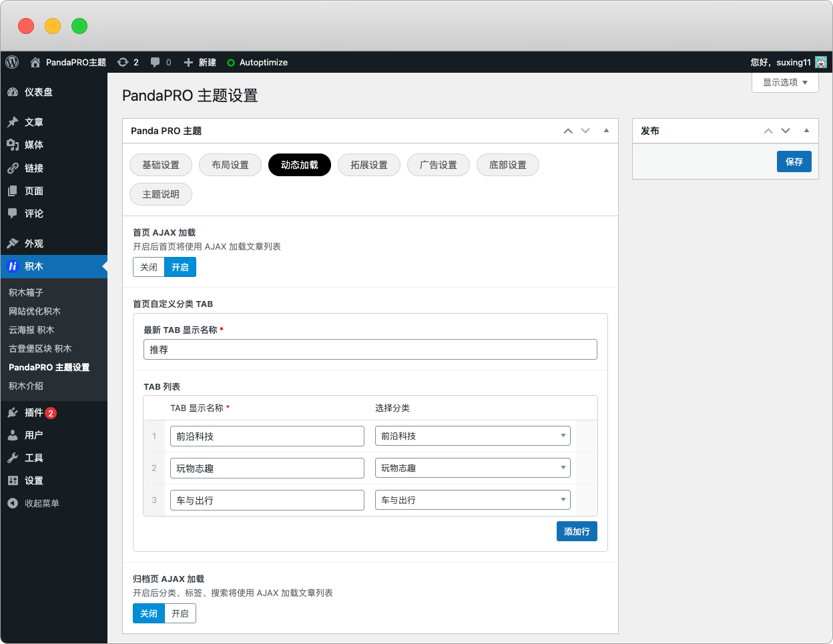833x644 pixels.
Task: Click the 最新 TAB 显示名称 field containing 推荐
Action: pos(370,349)
